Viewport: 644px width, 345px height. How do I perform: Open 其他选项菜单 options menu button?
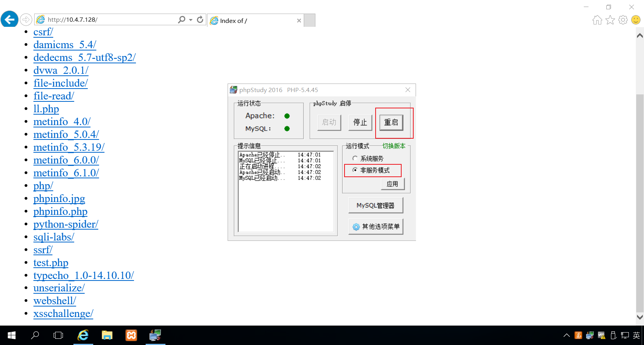pyautogui.click(x=376, y=227)
